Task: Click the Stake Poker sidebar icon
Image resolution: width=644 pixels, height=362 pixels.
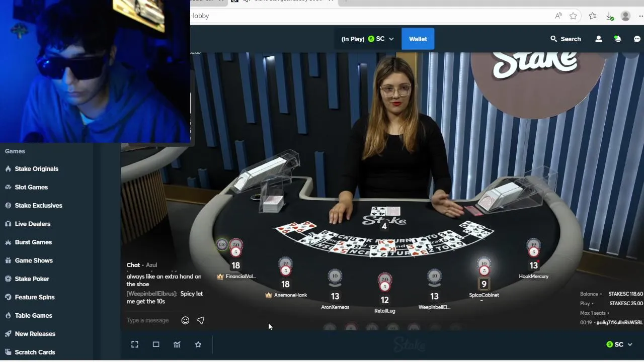Action: [8, 279]
